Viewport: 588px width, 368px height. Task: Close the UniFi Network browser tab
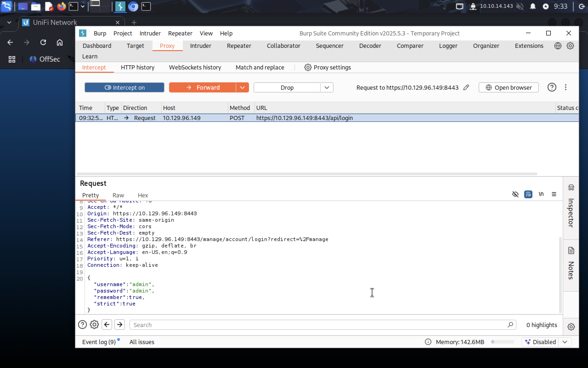118,22
